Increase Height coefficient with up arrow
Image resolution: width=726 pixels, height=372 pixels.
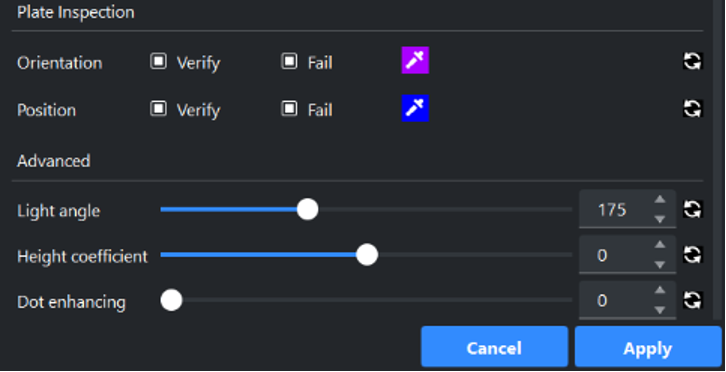(x=660, y=245)
